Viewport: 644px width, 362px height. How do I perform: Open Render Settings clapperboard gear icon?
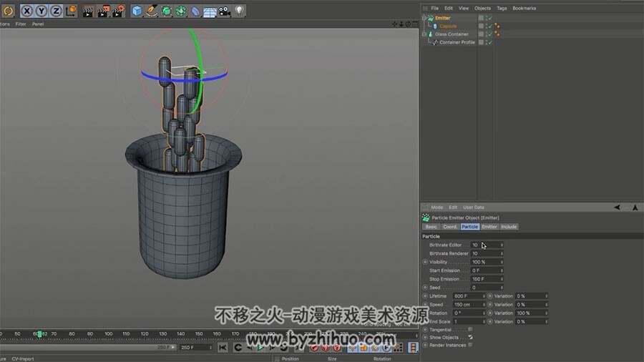[119, 11]
